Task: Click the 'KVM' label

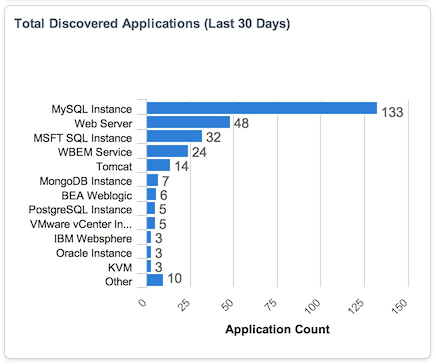Action: pos(120,268)
